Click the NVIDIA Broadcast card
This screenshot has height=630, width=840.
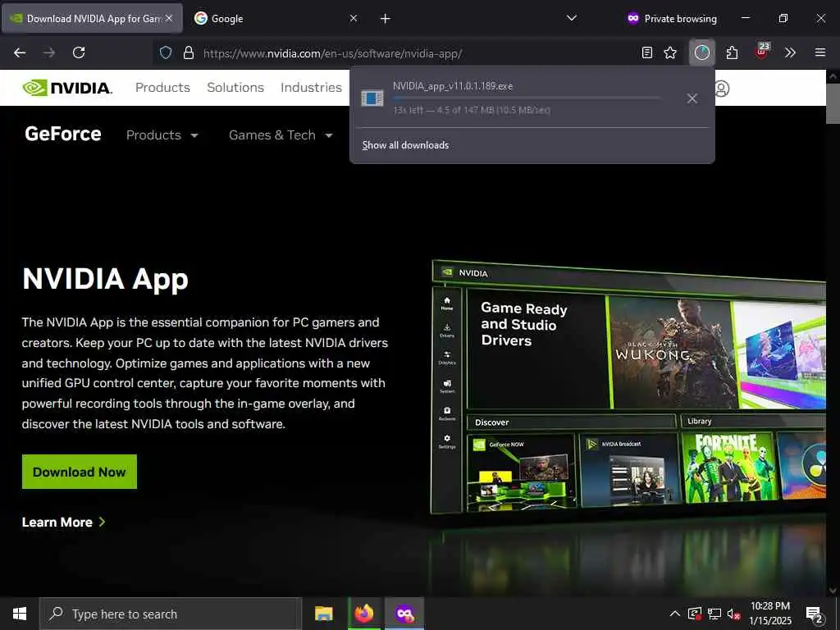coord(629,470)
